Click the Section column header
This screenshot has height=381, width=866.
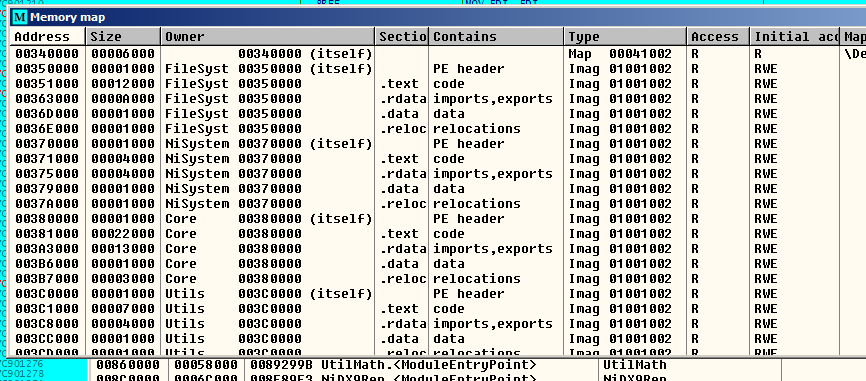click(402, 36)
